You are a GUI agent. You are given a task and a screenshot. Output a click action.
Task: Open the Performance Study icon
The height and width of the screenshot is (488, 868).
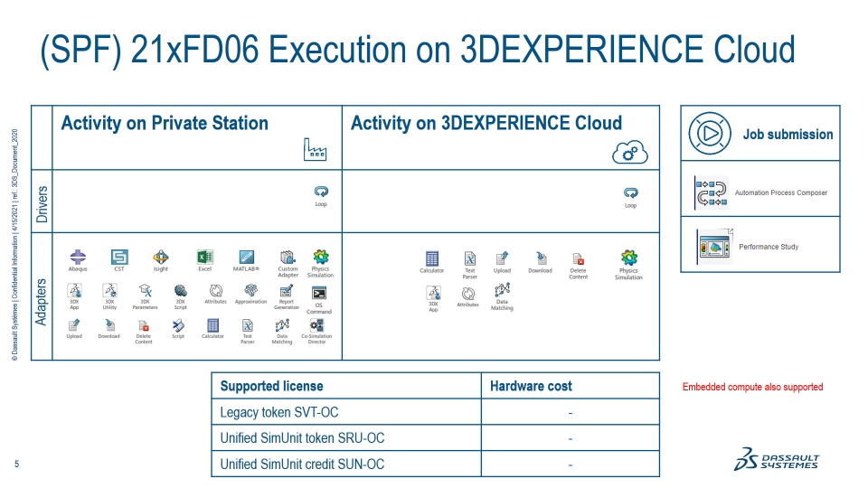[x=714, y=246]
